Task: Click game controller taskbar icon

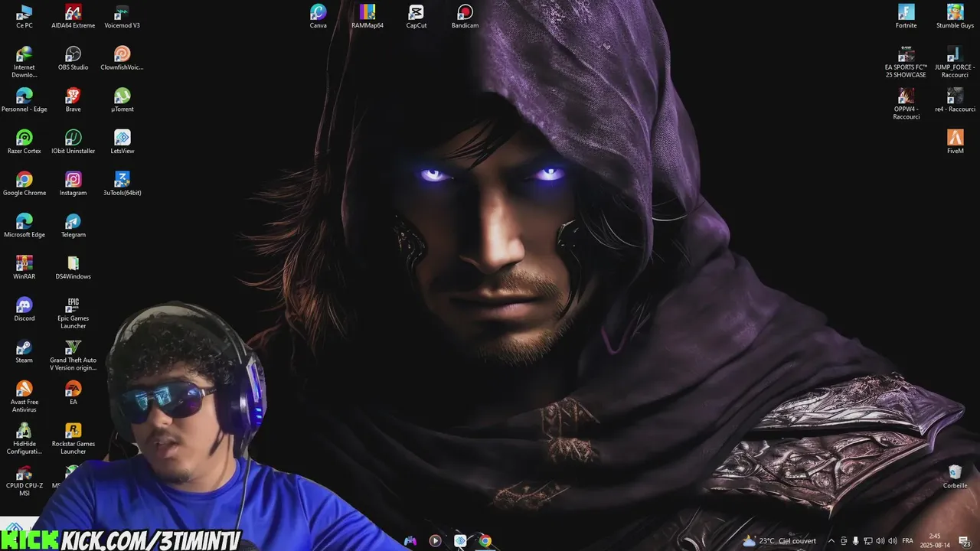Action: pos(410,541)
